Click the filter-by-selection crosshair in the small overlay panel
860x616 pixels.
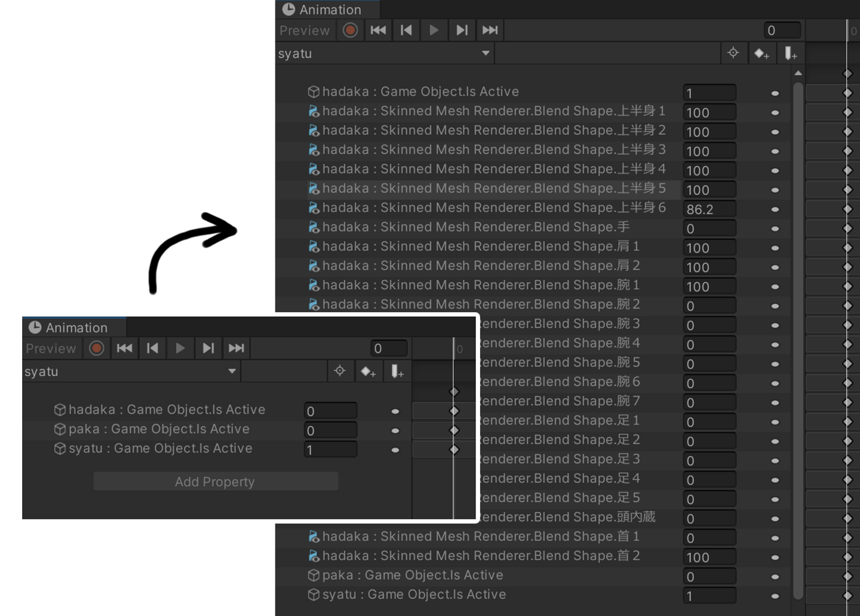(340, 371)
